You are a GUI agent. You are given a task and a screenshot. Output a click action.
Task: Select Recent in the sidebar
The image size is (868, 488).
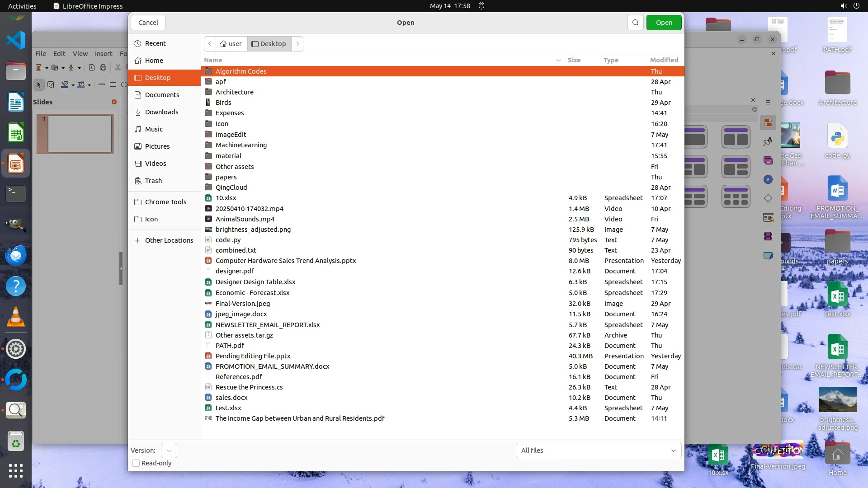point(155,43)
